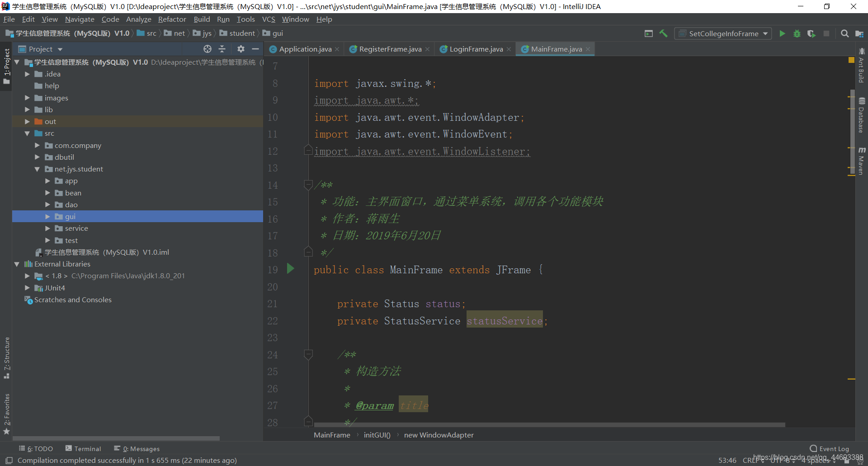The image size is (868, 466).
Task: Open Project panel settings gear
Action: click(x=241, y=49)
